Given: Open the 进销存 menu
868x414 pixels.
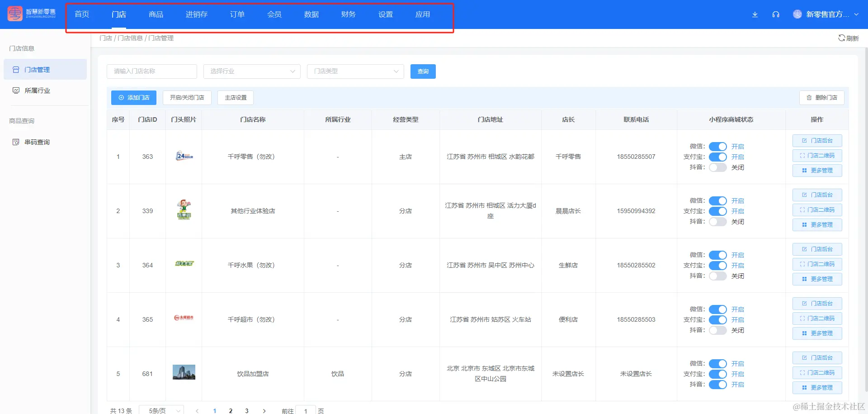Looking at the screenshot, I should click(x=197, y=14).
